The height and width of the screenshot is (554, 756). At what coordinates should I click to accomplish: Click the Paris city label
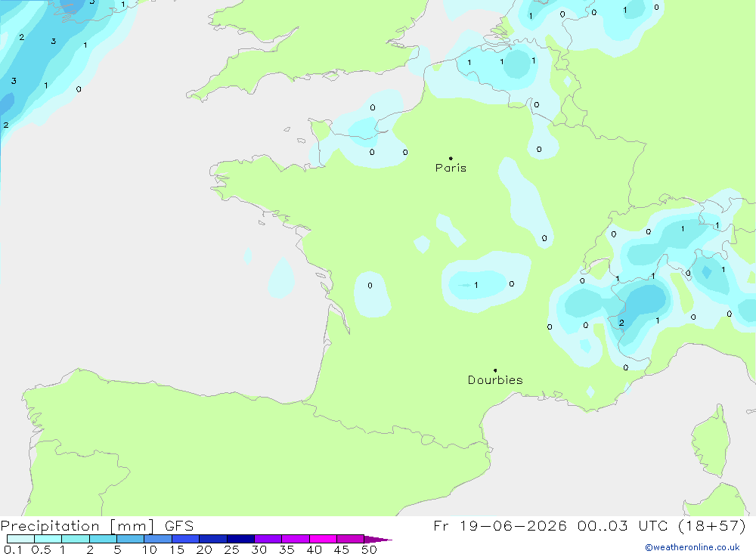(x=451, y=168)
